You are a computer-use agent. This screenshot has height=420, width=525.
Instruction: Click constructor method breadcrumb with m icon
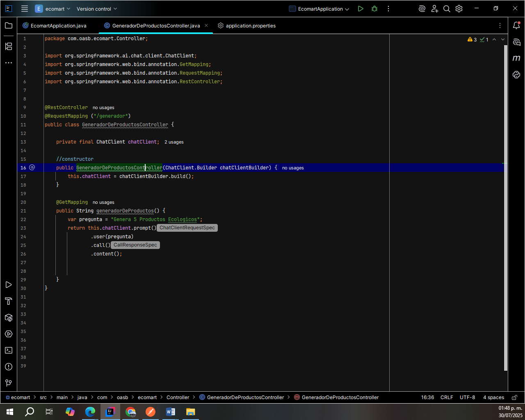[336, 397]
